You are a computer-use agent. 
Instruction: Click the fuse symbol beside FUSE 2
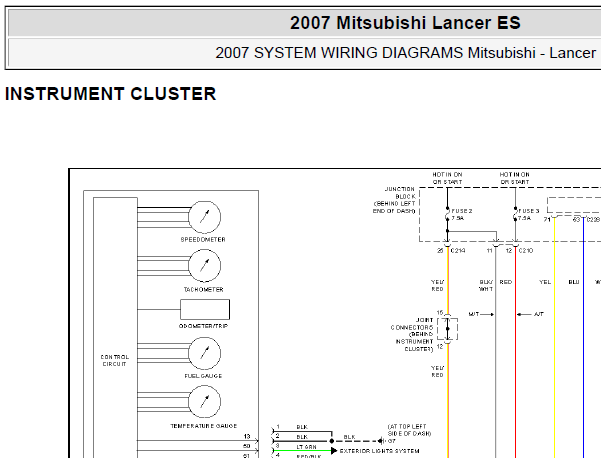447,214
